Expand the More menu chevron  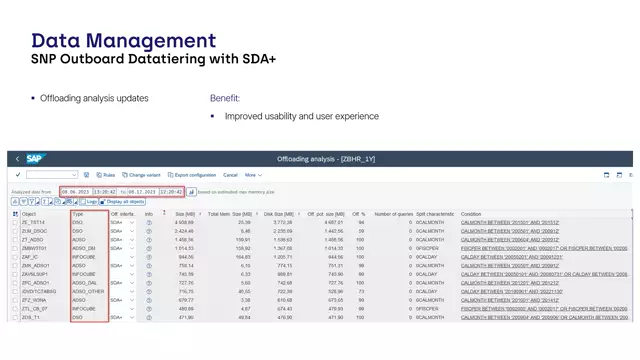(x=260, y=175)
